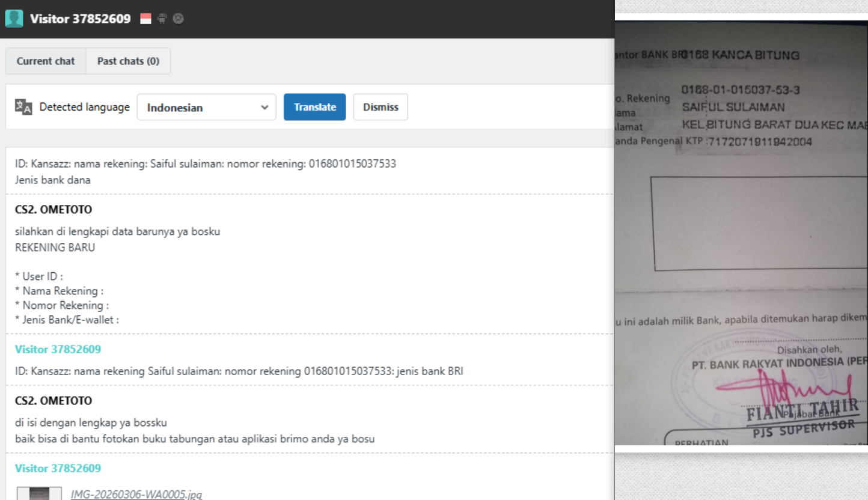The width and height of the screenshot is (868, 500).
Task: Click the first message starting 'ID: Kansazz: nama rekening:'
Action: coord(206,164)
